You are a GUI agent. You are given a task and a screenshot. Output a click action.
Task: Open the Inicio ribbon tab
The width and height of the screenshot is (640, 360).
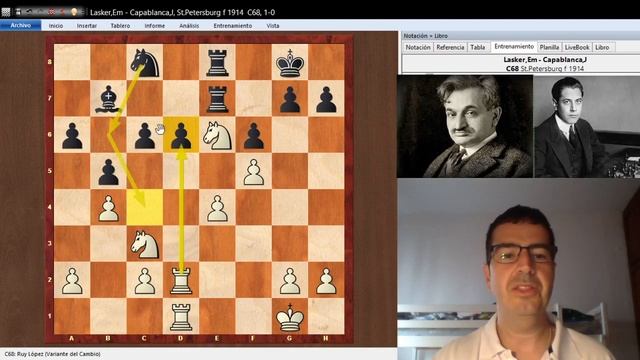[56, 26]
